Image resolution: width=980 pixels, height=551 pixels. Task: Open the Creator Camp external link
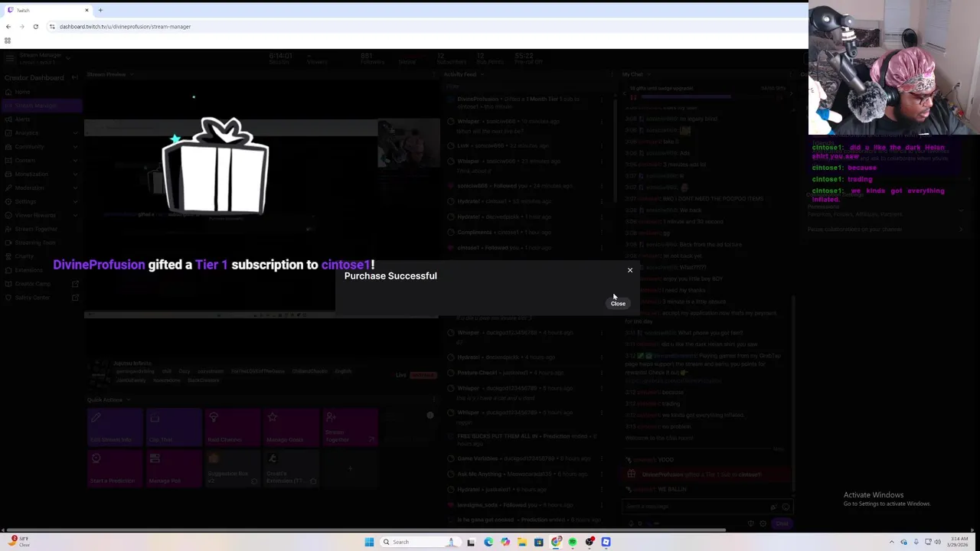[42, 284]
